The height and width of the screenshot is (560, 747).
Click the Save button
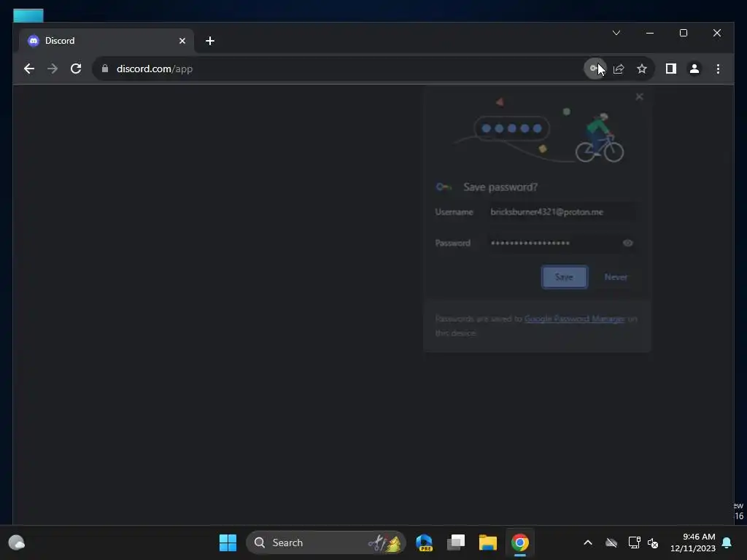564,276
